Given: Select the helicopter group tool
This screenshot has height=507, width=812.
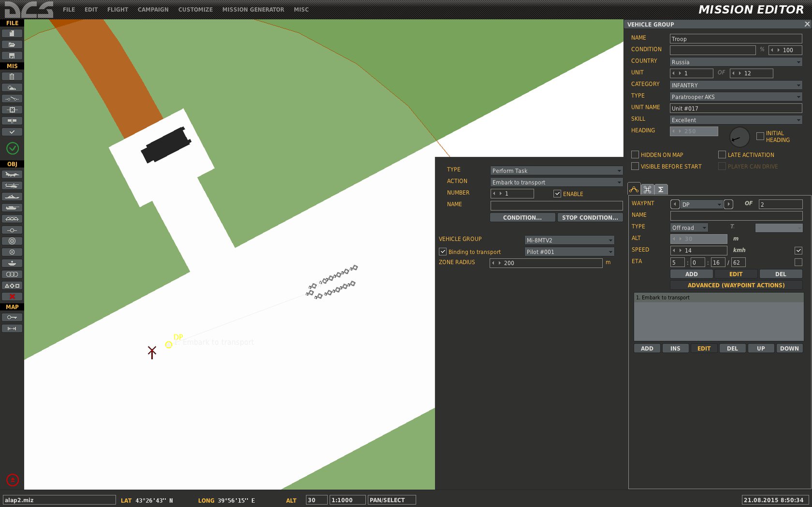Looking at the screenshot, I should [12, 186].
